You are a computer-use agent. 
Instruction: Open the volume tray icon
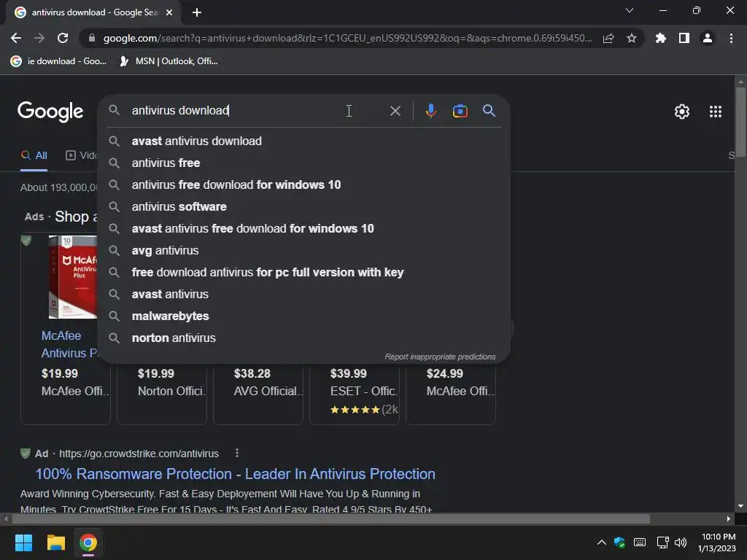point(681,542)
